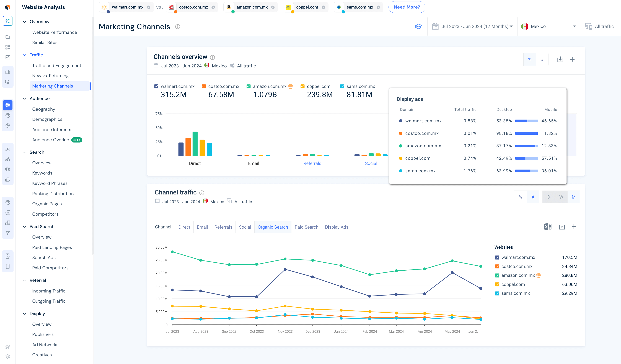Collapse the Search sidebar section
The width and height of the screenshot is (621, 364).
24,152
